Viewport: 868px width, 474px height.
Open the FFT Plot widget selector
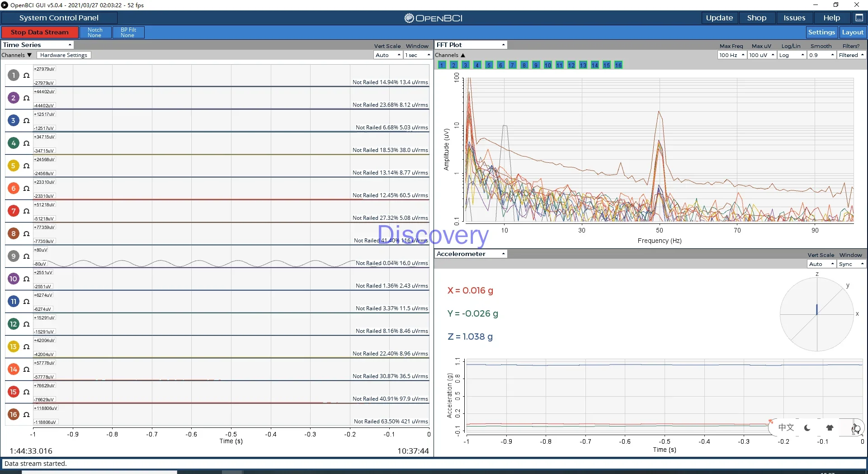(471, 45)
